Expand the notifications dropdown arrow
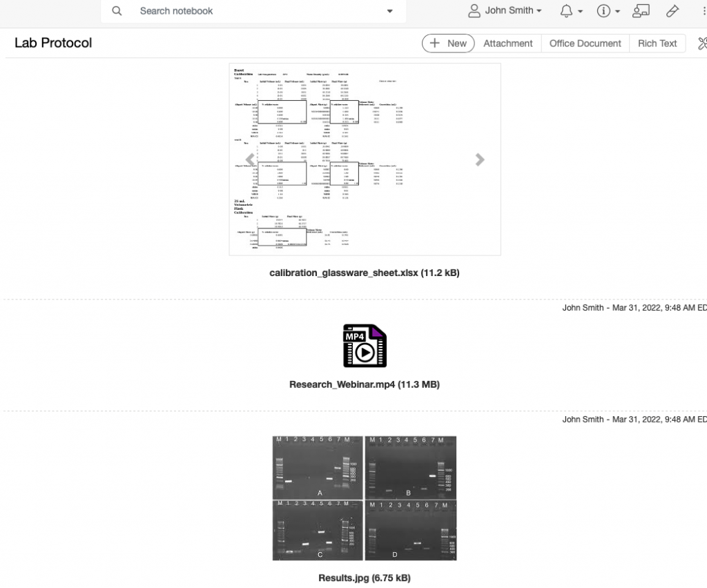 click(580, 11)
